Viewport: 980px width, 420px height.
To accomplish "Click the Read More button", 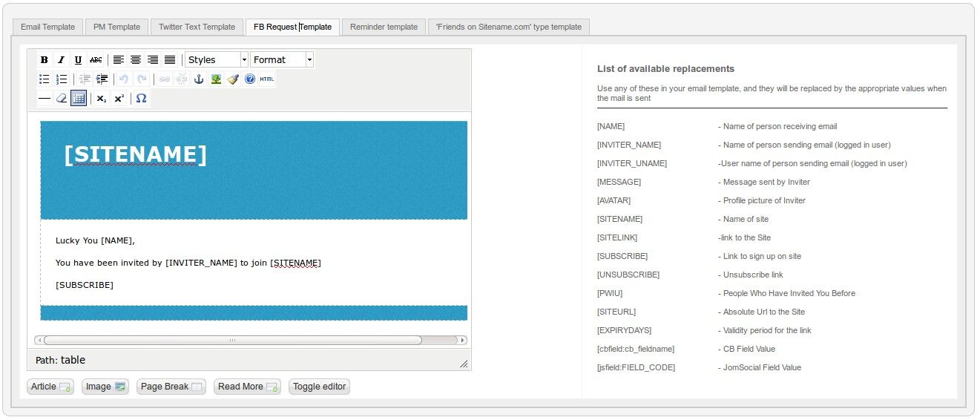I will click(247, 387).
